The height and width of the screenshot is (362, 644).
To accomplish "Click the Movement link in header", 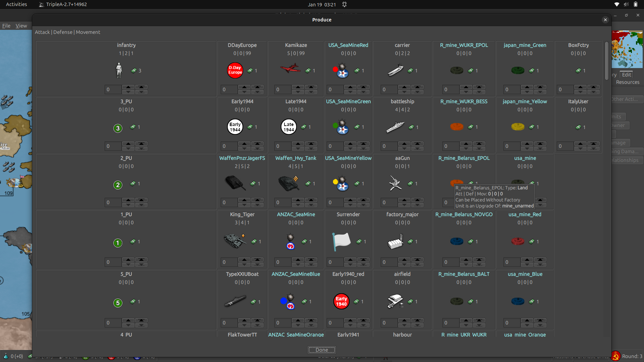I will point(88,32).
